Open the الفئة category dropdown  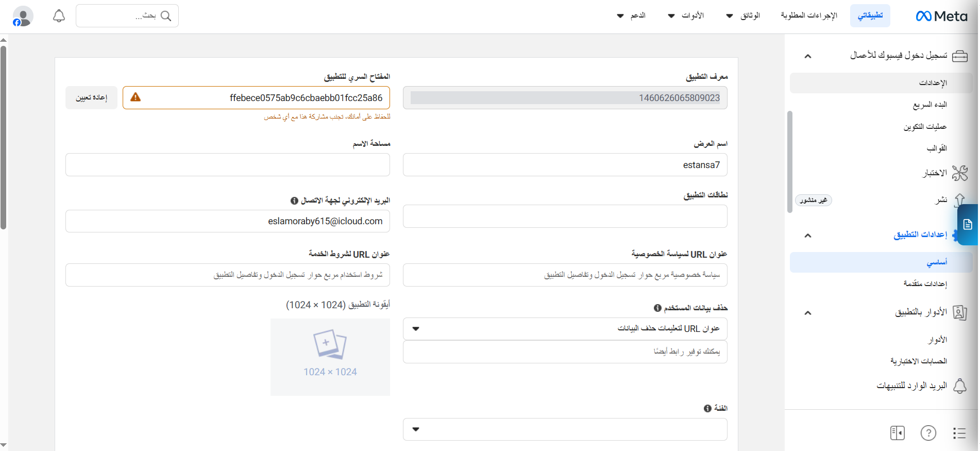(x=565, y=429)
